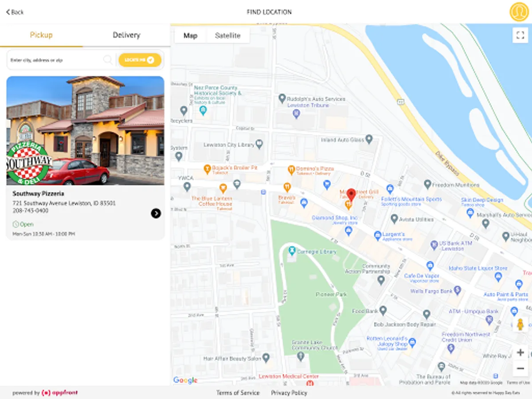Click the Cafe De Vapor marker
Image resolution: width=532 pixels, height=399 pixels.
pyautogui.click(x=430, y=266)
